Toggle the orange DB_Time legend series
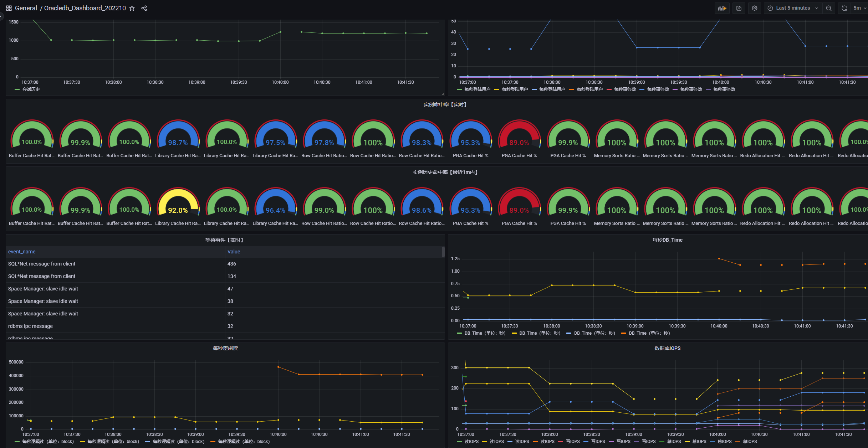Screen dimensions: 868x448 click(x=649, y=333)
